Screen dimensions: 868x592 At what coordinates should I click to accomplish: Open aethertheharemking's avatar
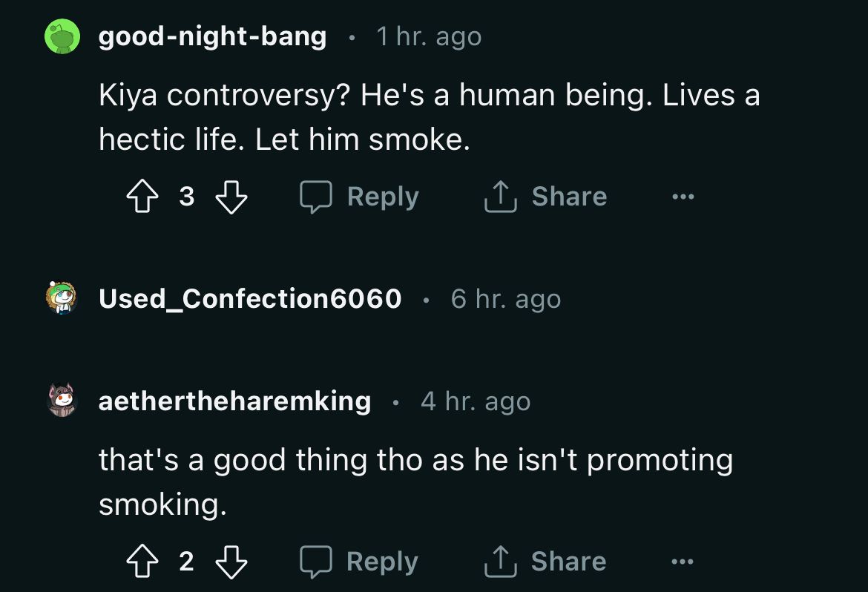coord(62,401)
